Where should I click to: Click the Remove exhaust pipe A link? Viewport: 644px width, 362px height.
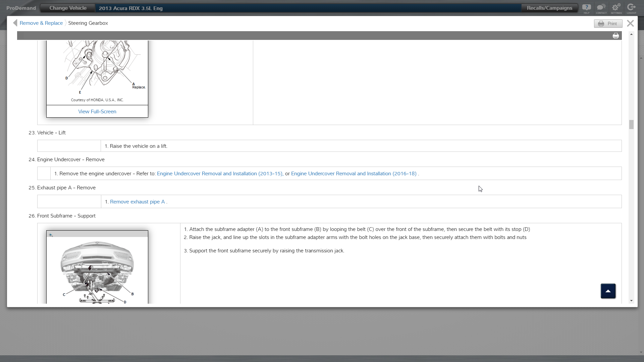(x=137, y=202)
